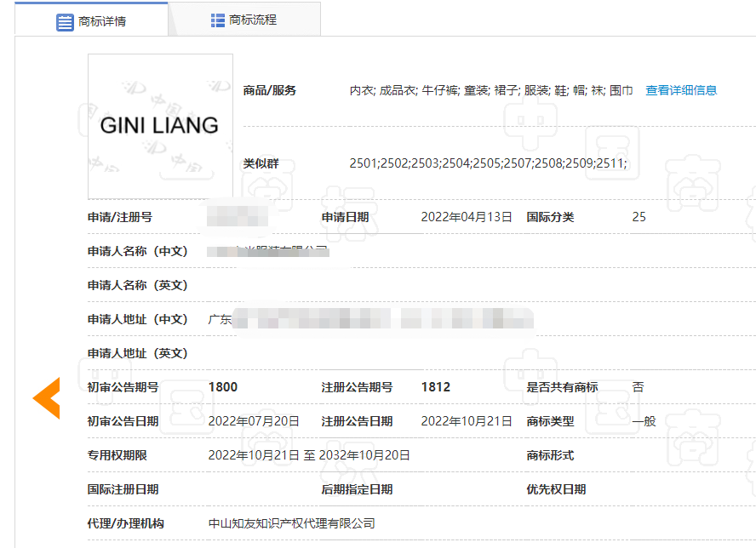Click the similar group codes 2501;2502 text

(x=488, y=163)
